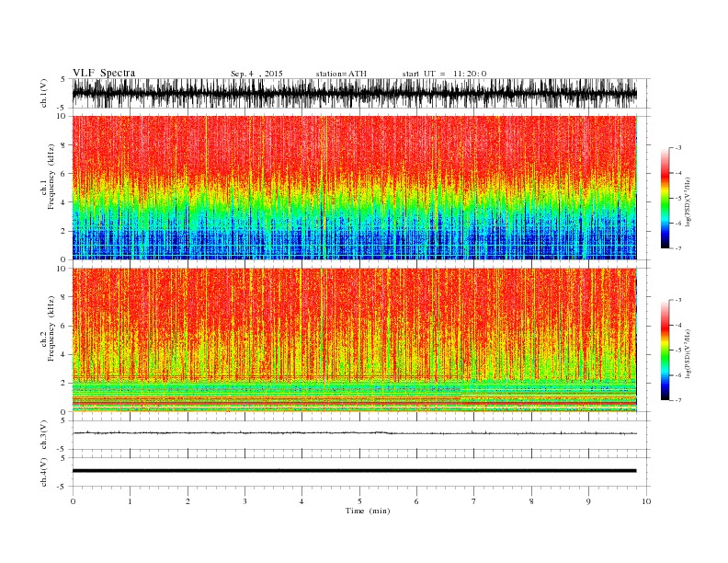Click the "ch.2 Frequency (kHz)" axis label
Viewport: 728px width, 563px height.
[x=48, y=328]
